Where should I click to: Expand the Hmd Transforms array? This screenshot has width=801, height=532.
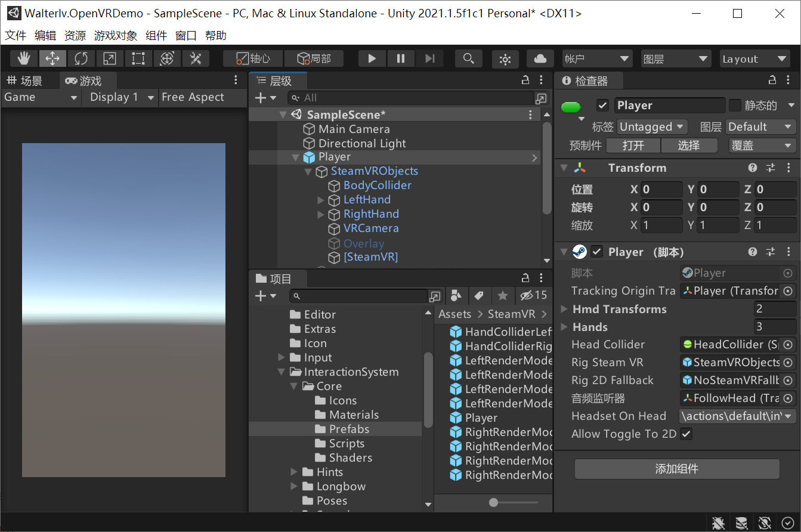[564, 309]
